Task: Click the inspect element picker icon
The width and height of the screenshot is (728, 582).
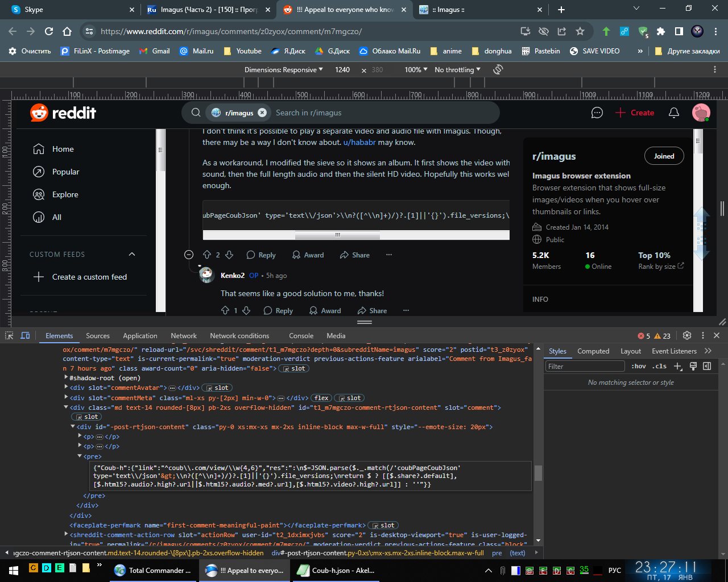Action: 9,336
